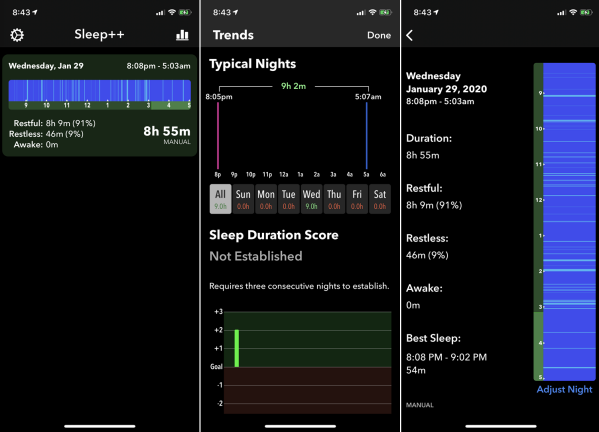Tap the Typical Nights heading
Viewport: 599px width, 432px height.
pyautogui.click(x=253, y=64)
